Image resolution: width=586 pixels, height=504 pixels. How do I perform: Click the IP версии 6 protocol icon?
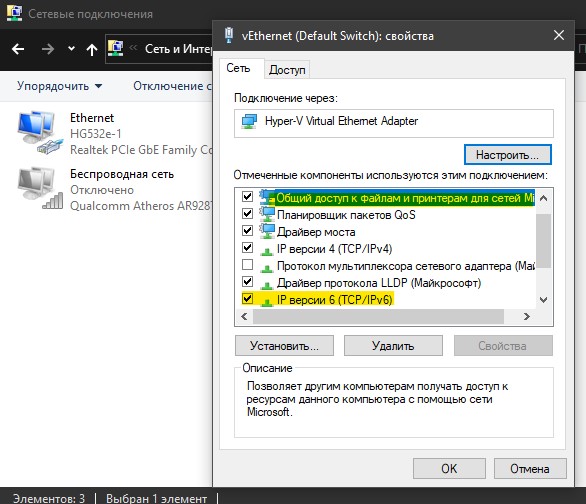pyautogui.click(x=266, y=302)
